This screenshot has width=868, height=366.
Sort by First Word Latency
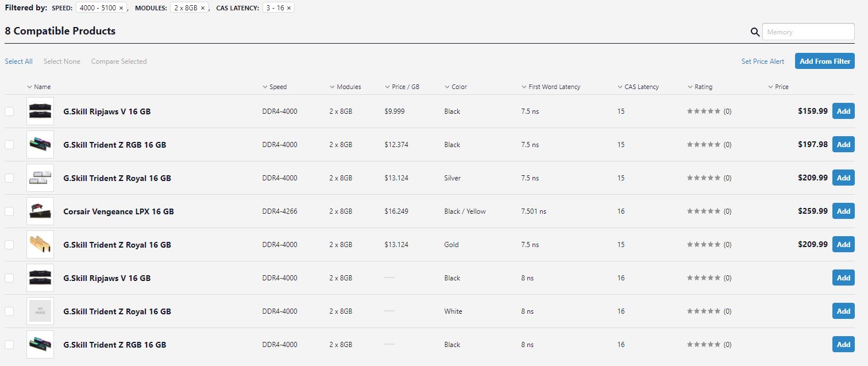pyautogui.click(x=551, y=87)
